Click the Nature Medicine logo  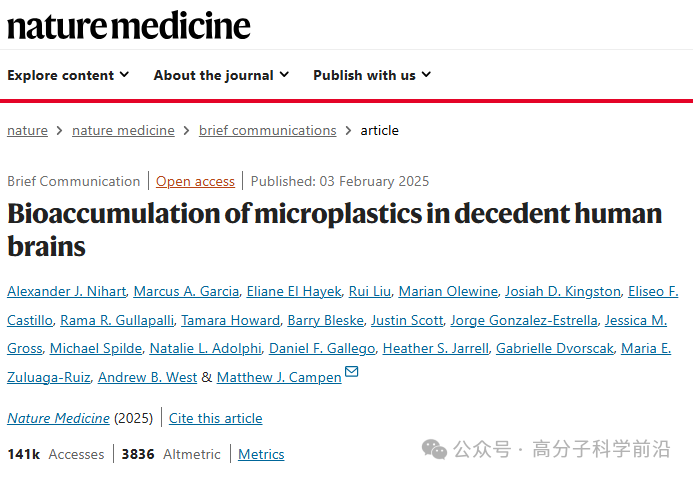pyautogui.click(x=129, y=25)
